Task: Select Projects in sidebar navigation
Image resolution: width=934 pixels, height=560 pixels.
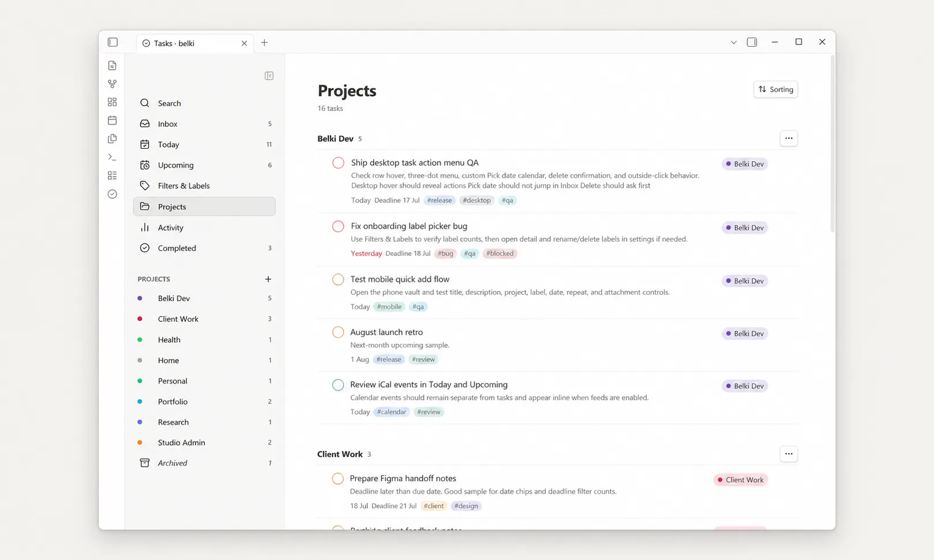Action: pyautogui.click(x=204, y=206)
